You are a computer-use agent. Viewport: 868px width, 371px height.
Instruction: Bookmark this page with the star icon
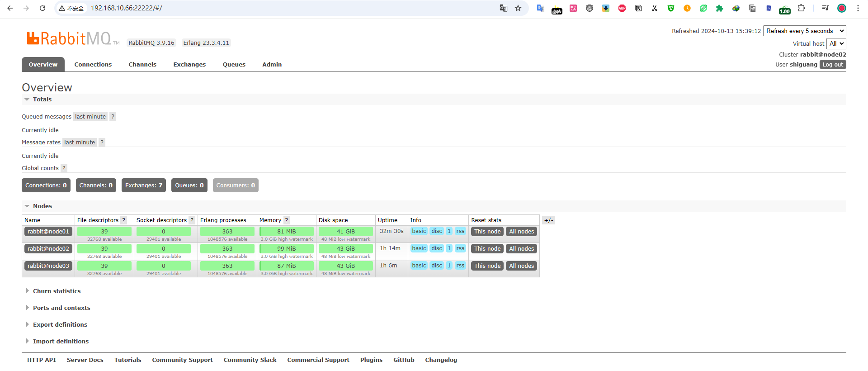[518, 8]
